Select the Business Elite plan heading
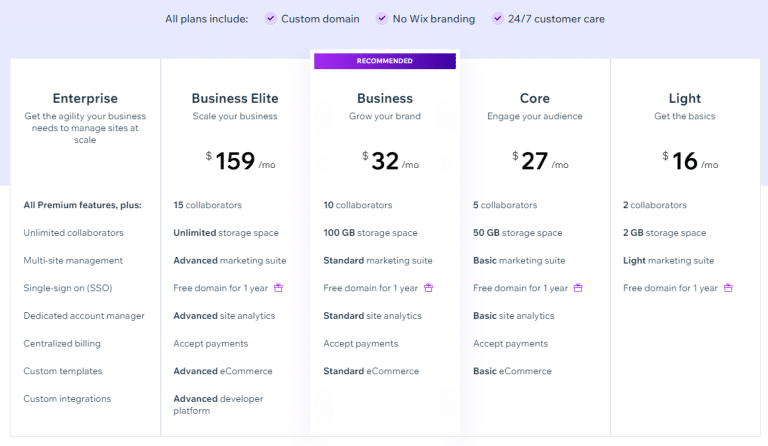This screenshot has height=446, width=768. [x=235, y=98]
